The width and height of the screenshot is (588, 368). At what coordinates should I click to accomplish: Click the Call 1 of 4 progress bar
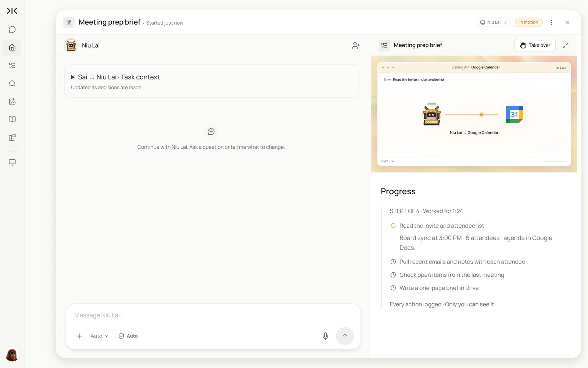[x=555, y=161]
